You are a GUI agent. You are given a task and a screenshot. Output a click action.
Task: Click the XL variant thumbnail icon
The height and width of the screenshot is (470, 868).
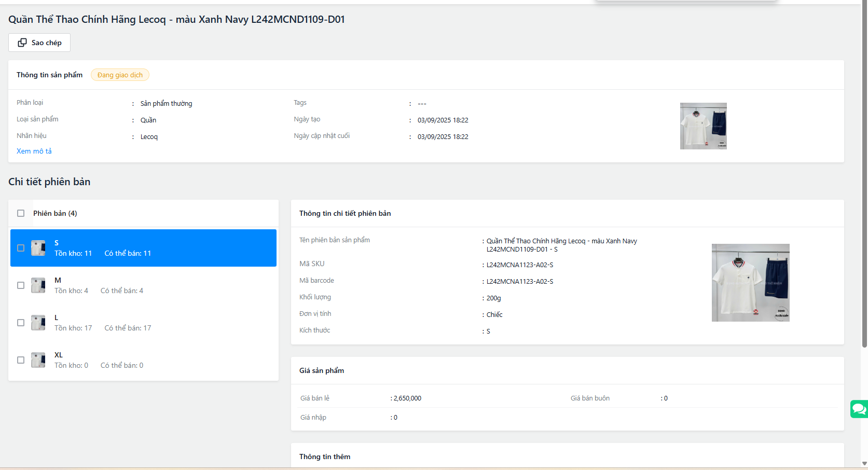38,360
